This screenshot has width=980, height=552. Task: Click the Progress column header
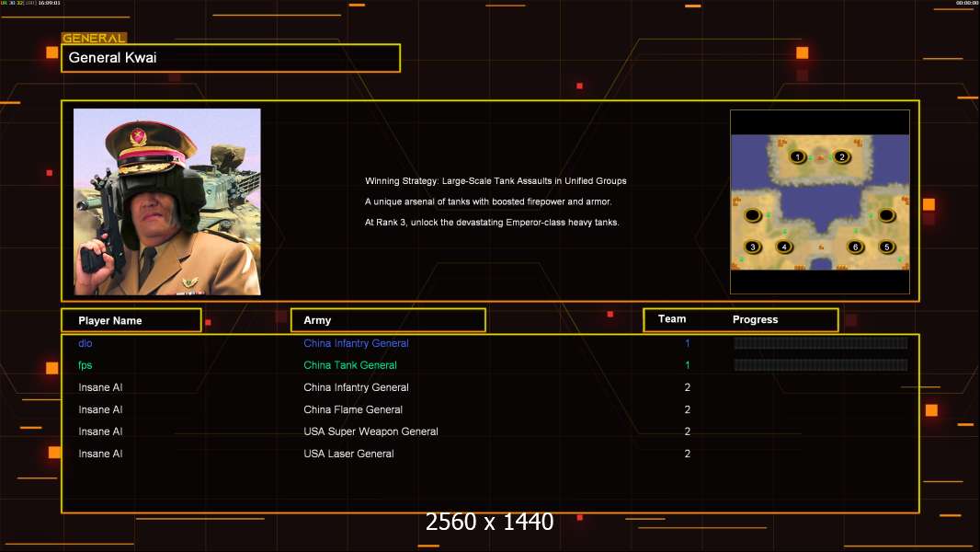coord(755,319)
